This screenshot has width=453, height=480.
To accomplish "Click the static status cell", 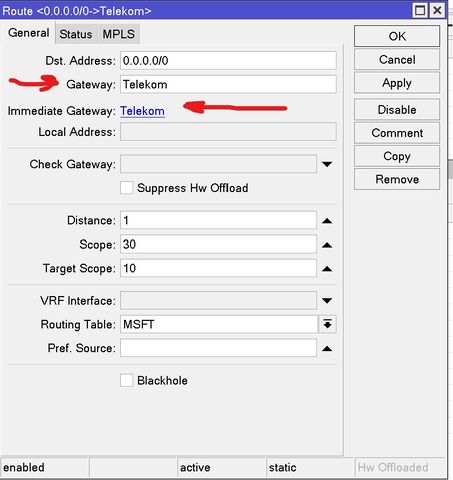I will [x=310, y=467].
